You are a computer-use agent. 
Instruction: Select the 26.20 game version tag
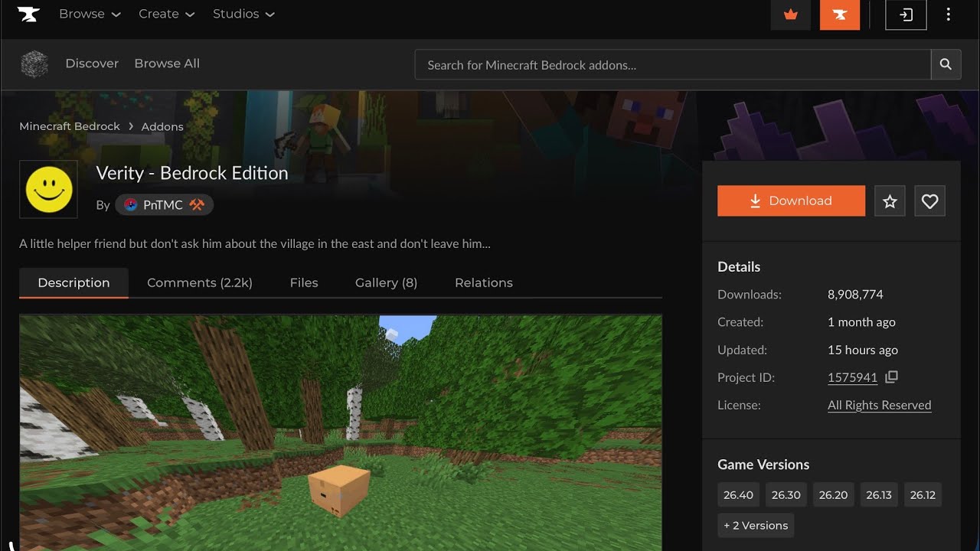833,495
